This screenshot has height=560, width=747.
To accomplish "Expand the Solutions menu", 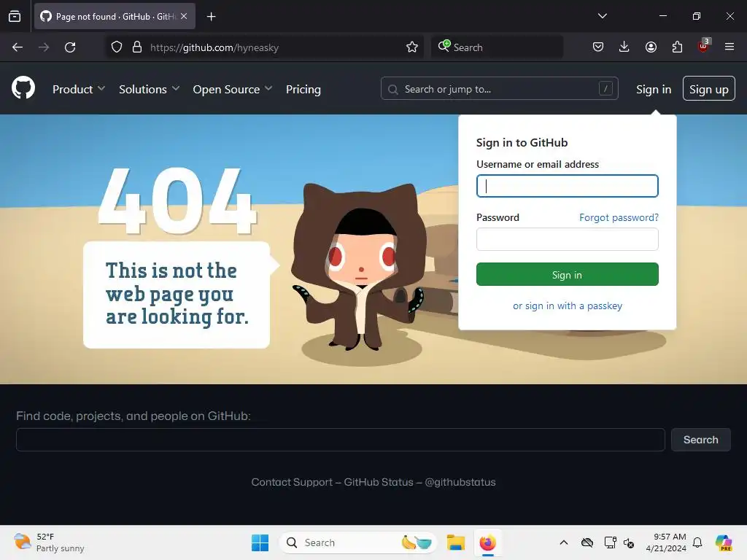I will (149, 89).
